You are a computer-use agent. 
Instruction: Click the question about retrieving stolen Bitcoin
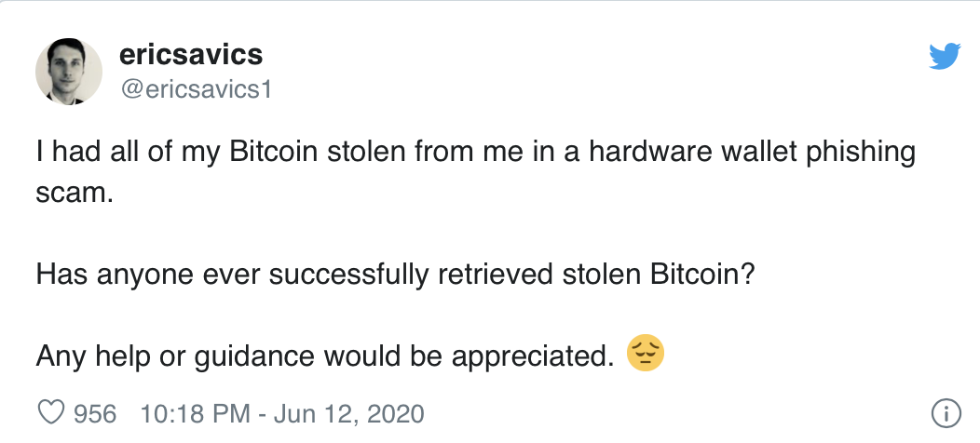pos(396,275)
